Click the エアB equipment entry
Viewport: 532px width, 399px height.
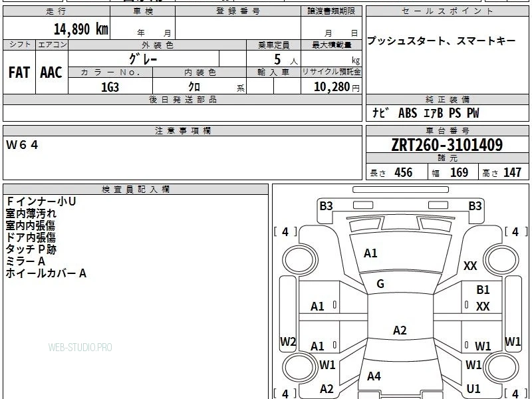pyautogui.click(x=434, y=113)
